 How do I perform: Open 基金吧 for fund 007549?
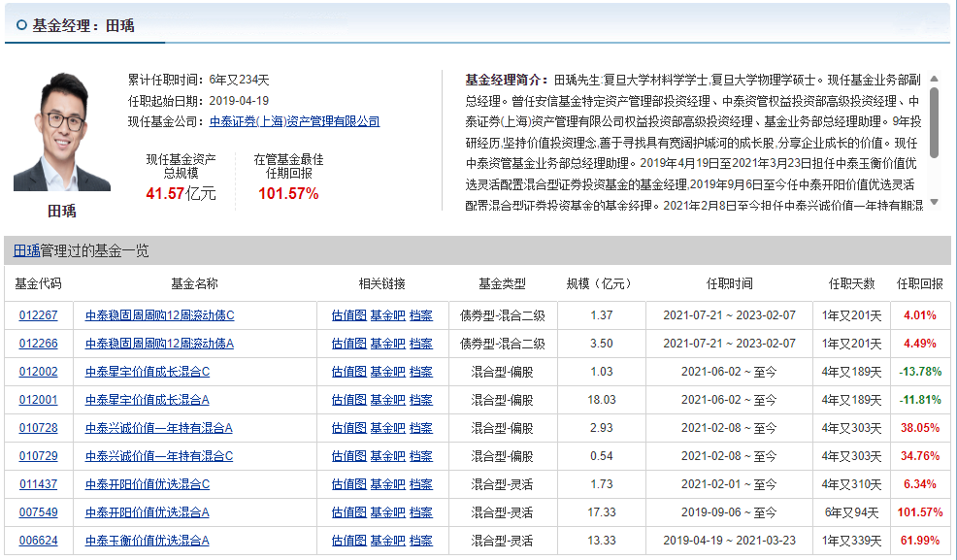coord(387,511)
